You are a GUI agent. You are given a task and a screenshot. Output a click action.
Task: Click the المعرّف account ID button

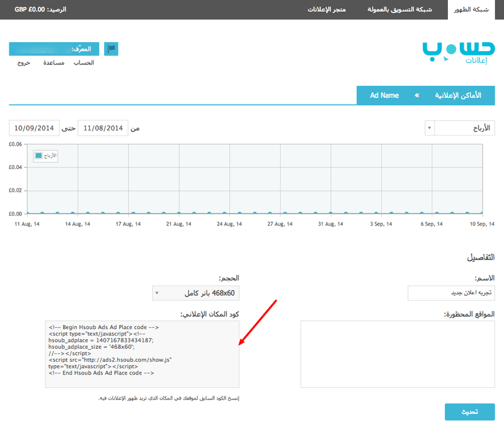(54, 49)
